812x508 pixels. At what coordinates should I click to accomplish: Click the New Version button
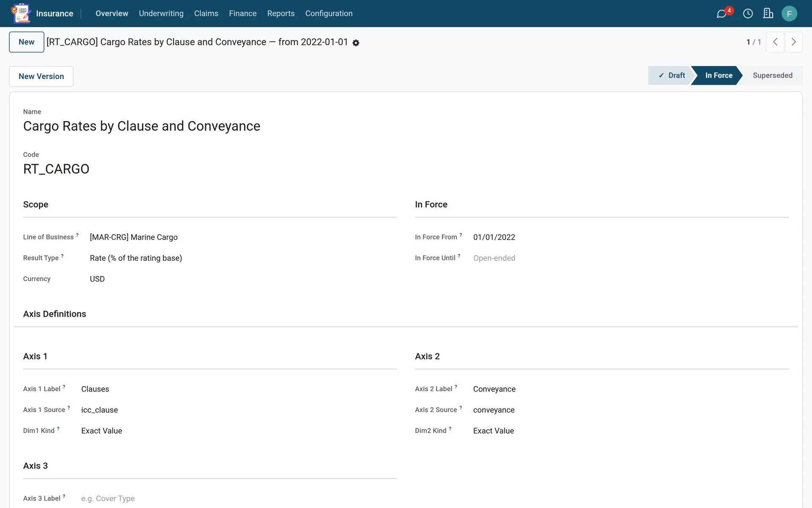click(41, 76)
